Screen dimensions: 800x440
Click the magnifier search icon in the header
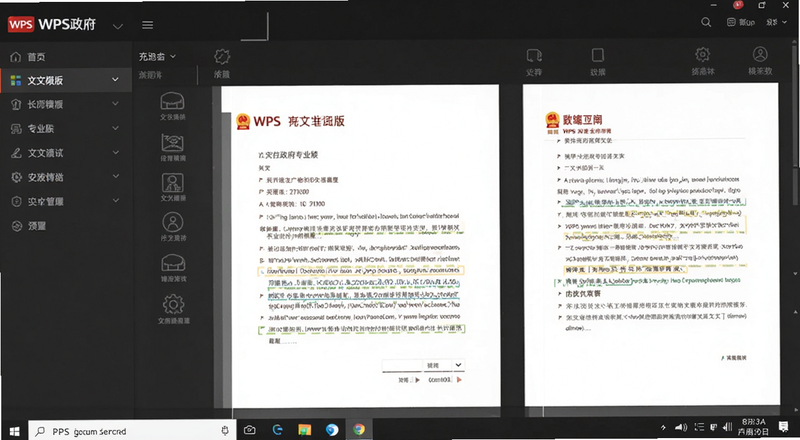coord(706,22)
